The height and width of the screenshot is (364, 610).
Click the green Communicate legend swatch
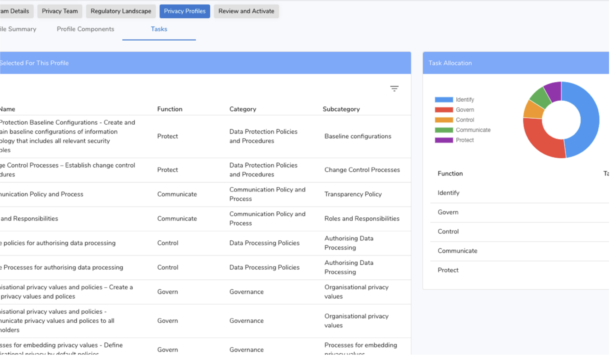point(443,130)
